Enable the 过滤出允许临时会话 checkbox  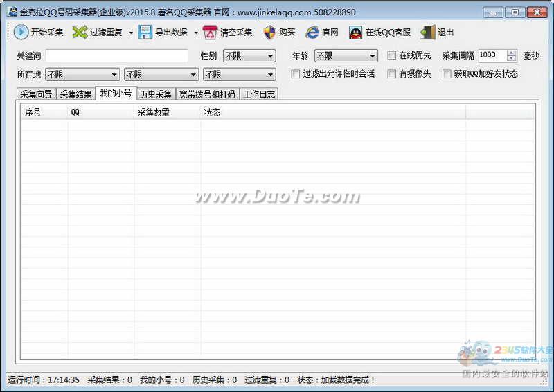pyautogui.click(x=296, y=74)
